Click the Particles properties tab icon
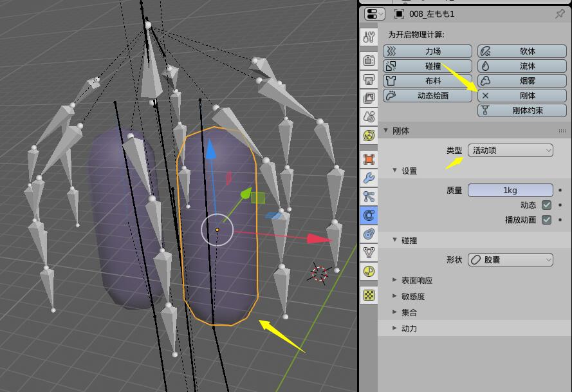 [369, 196]
